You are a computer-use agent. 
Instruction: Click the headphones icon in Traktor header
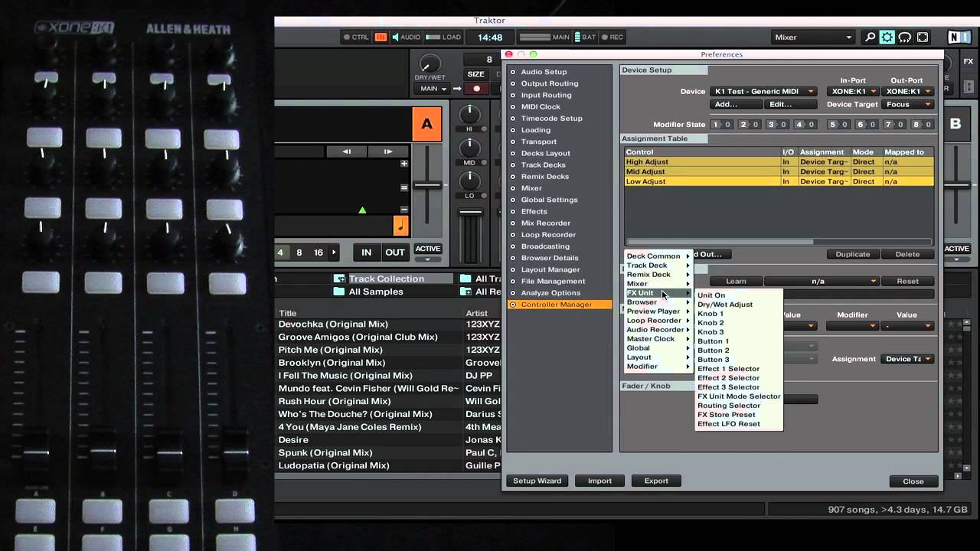905,37
